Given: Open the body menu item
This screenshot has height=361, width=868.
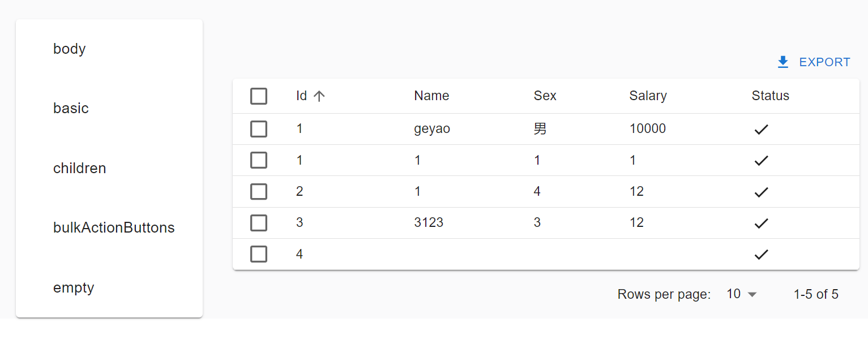Looking at the screenshot, I should (70, 49).
